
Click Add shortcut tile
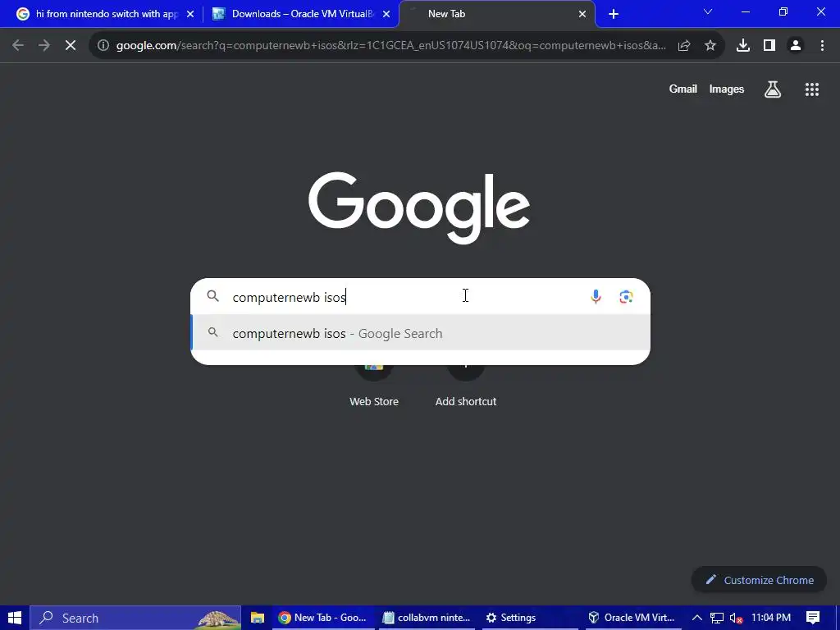coord(466,383)
